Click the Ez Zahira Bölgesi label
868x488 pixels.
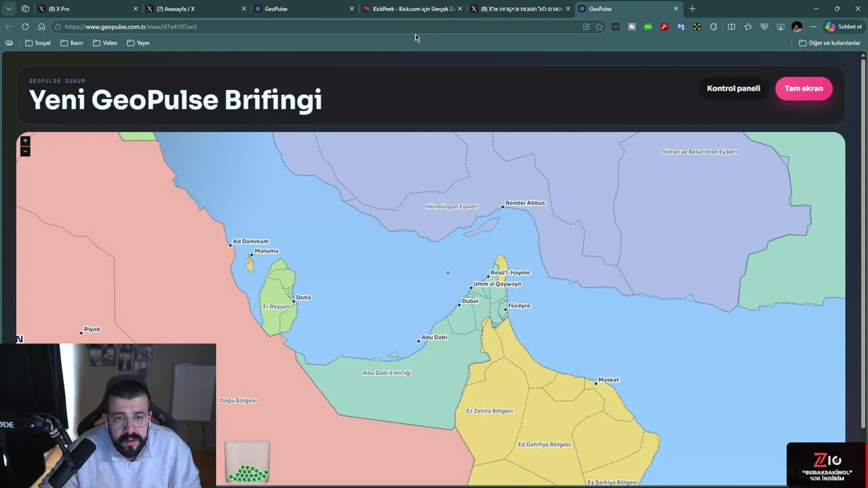tap(490, 411)
